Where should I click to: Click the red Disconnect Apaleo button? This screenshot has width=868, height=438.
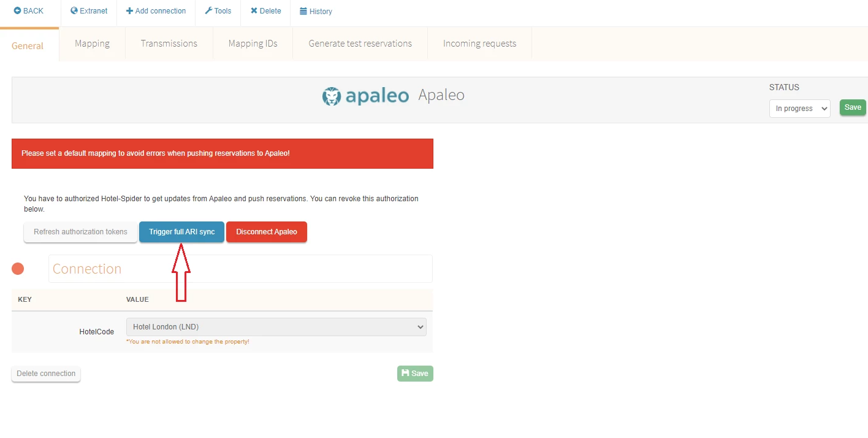point(267,232)
